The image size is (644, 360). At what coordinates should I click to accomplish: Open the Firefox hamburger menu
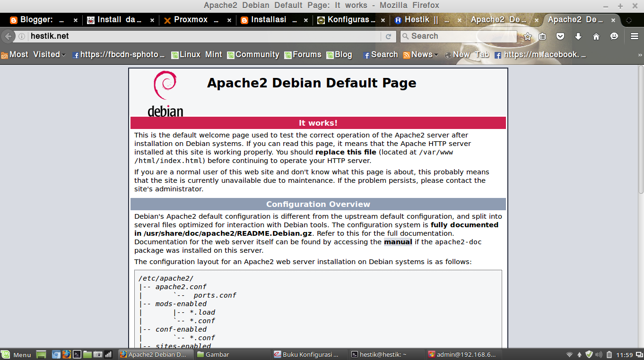[x=635, y=36]
